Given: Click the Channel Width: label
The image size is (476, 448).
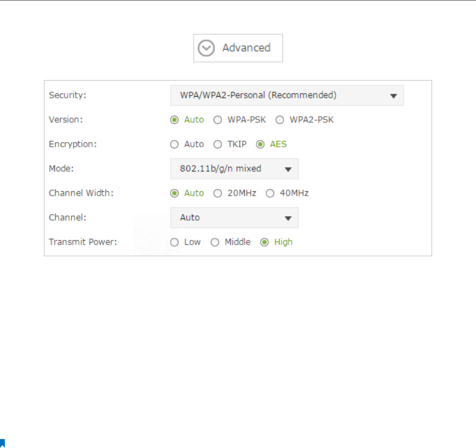Looking at the screenshot, I should click(x=81, y=193).
